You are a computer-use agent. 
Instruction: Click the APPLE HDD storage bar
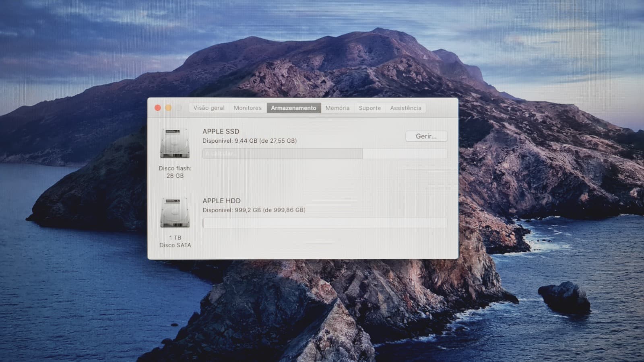point(325,223)
